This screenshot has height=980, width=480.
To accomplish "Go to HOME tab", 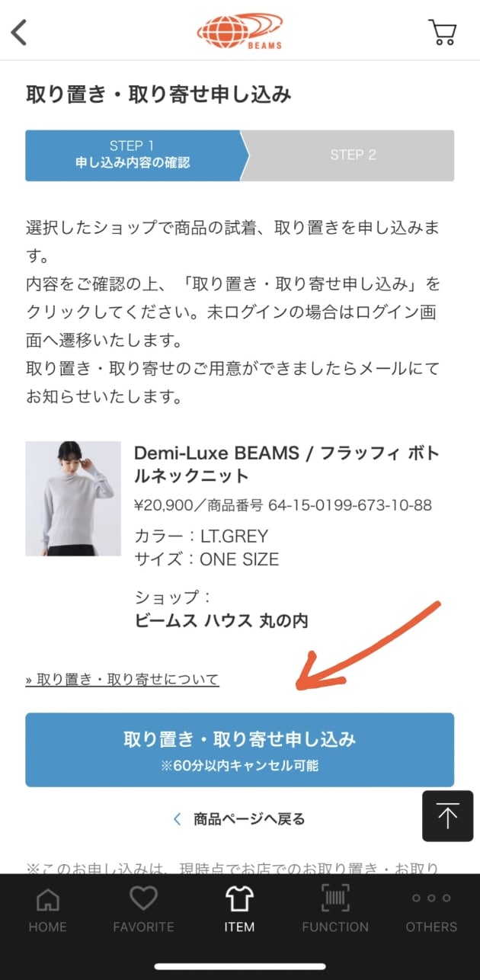I will coord(47,909).
